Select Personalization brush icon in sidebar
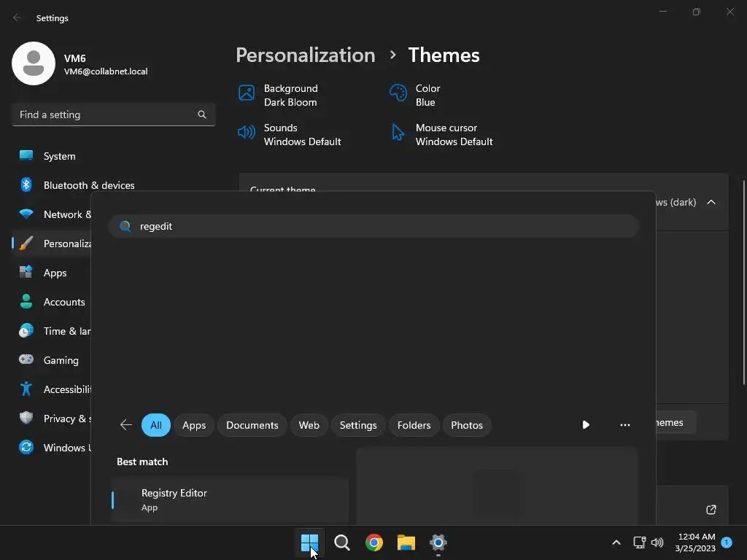 tap(26, 244)
